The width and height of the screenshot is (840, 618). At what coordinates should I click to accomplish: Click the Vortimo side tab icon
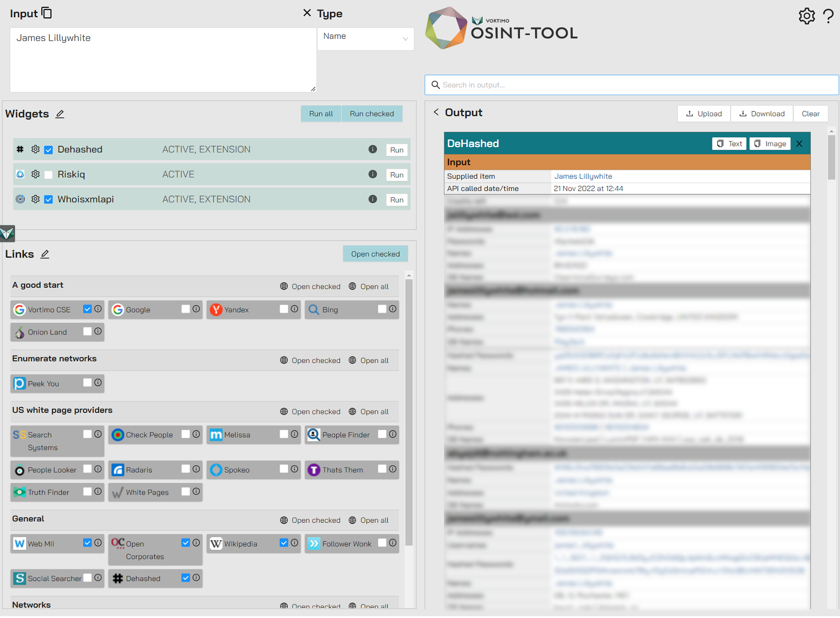tap(7, 233)
